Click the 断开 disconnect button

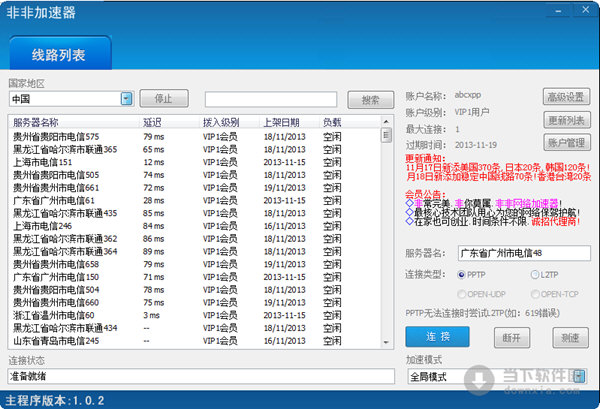(511, 337)
